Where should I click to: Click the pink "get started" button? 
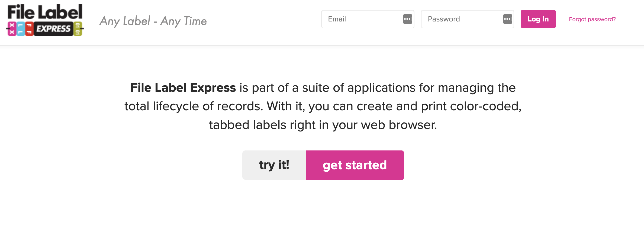pos(355,165)
